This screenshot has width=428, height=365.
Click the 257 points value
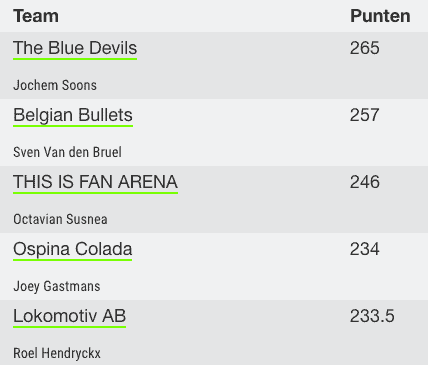[364, 115]
